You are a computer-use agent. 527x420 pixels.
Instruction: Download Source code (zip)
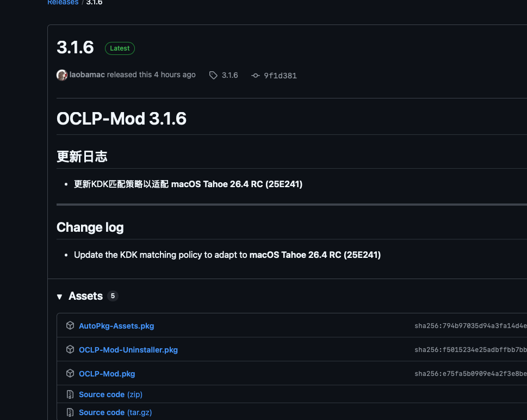point(110,394)
